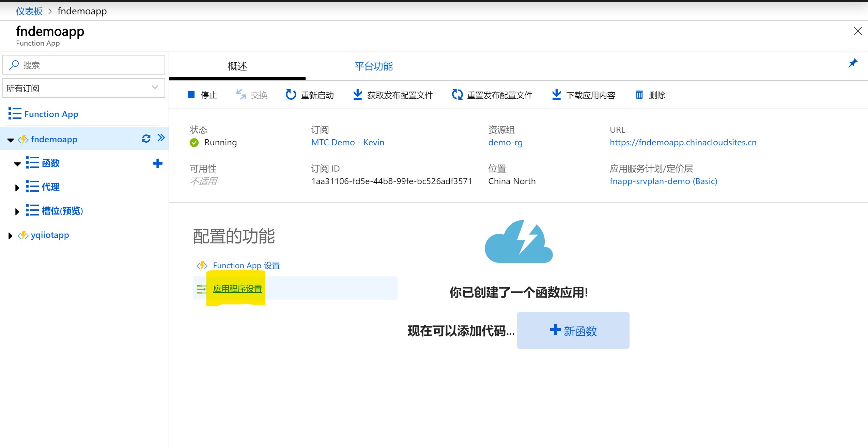Collapse the fndemoapp tree node arrow
This screenshot has height=448, width=868.
[x=11, y=140]
